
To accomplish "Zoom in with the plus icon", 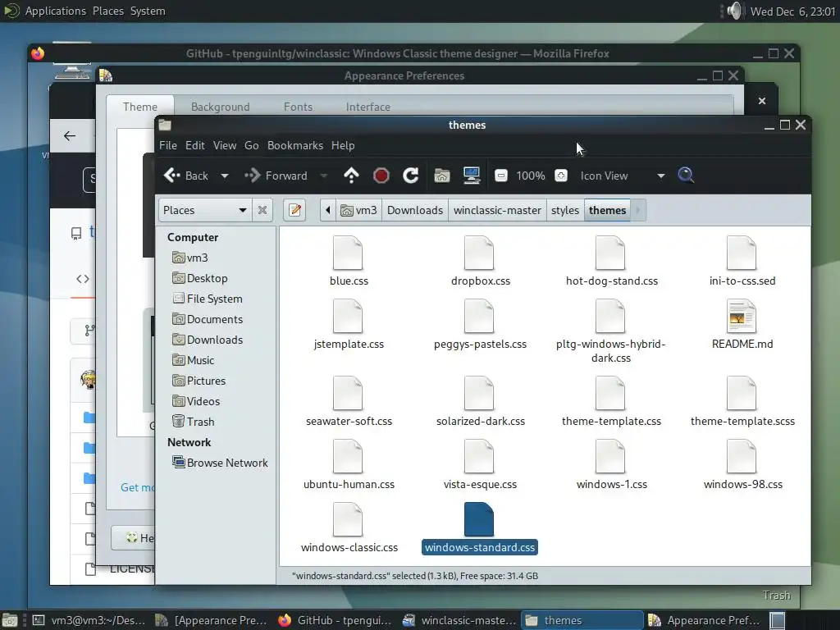I will (x=560, y=176).
